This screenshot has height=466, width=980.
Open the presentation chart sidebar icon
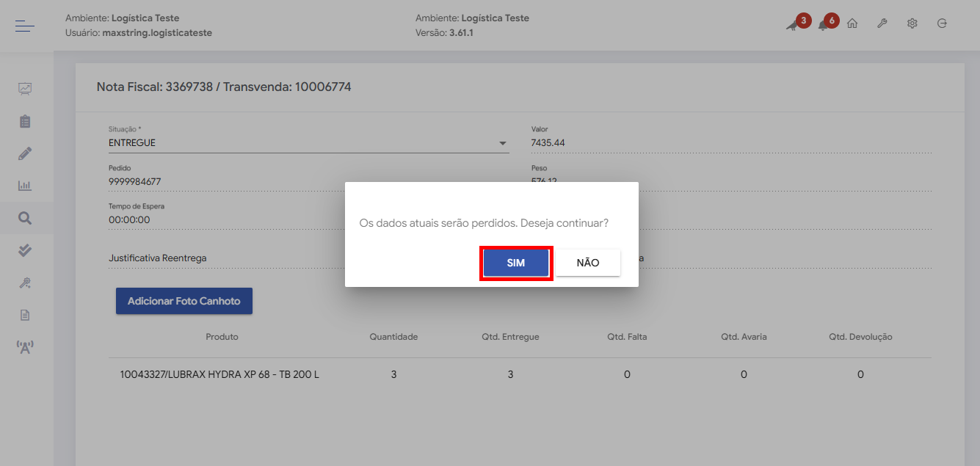click(25, 89)
